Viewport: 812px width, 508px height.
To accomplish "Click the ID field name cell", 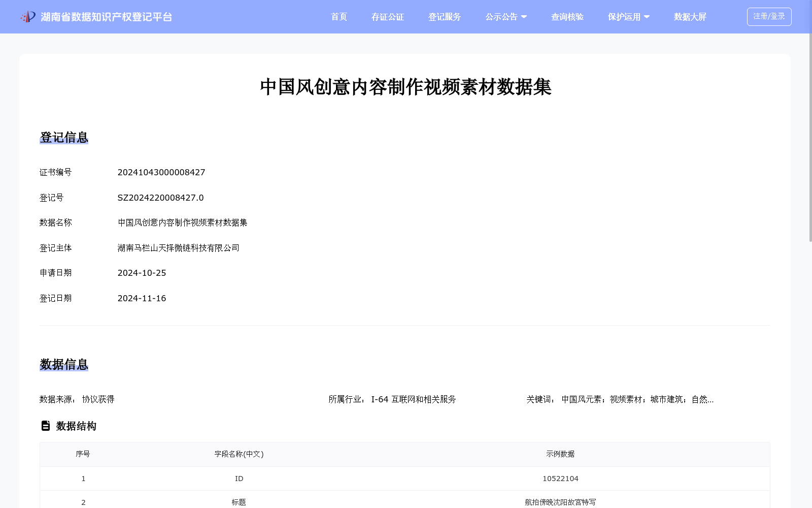I will 239,479.
